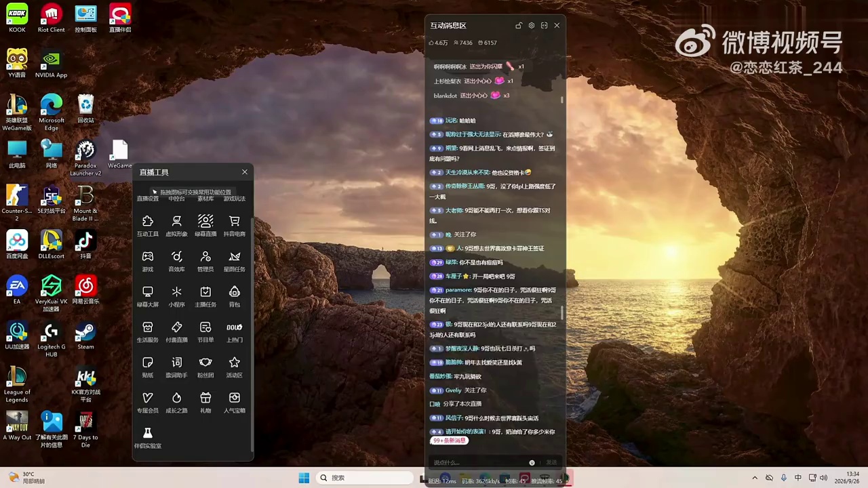Open 抖音电商 shopping cart tool

pos(235,226)
